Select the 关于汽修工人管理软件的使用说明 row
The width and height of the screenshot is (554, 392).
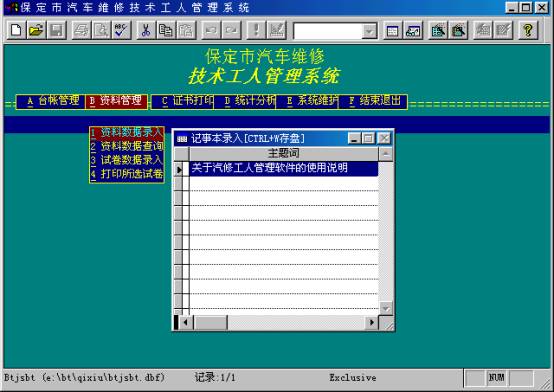284,169
